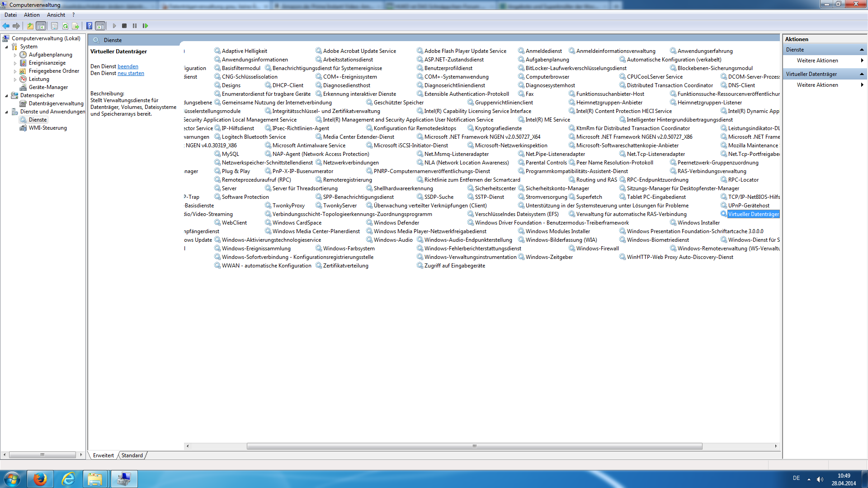The image size is (868, 488).
Task: Click the Restart service toolbar icon
Action: [x=145, y=26]
